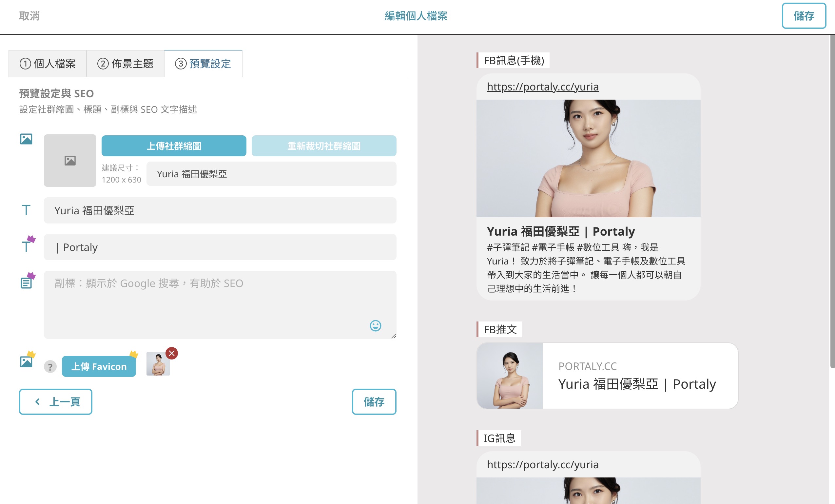This screenshot has width=835, height=504.
Task: Click the IG訊息 section label
Action: pos(499,438)
